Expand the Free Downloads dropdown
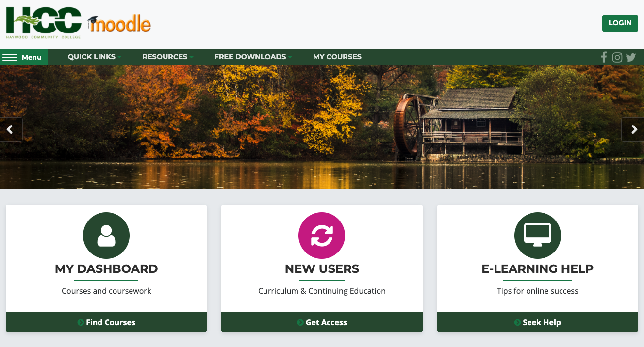The width and height of the screenshot is (644, 347). click(x=253, y=57)
